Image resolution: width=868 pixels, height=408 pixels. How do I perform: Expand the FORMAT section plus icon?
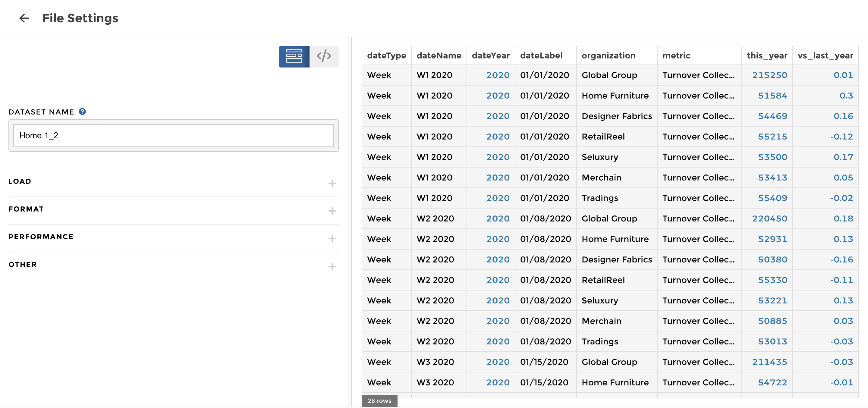click(332, 211)
